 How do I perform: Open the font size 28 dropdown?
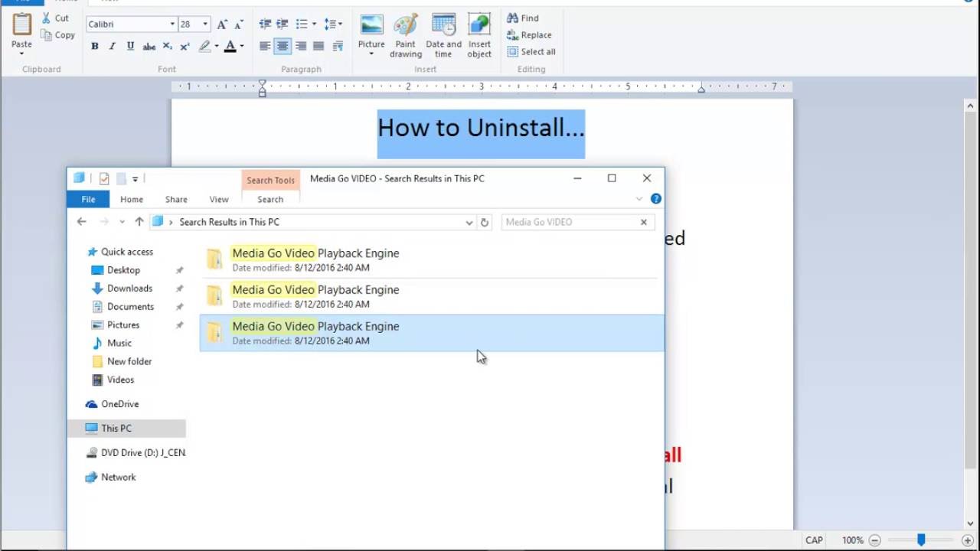point(204,24)
